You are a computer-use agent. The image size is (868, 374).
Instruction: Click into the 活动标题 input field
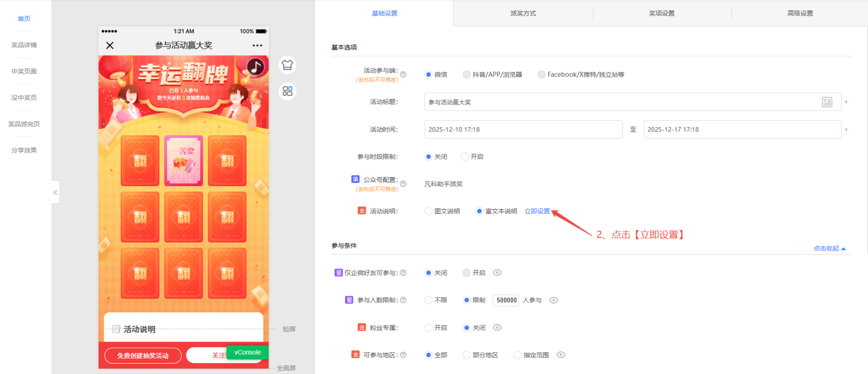point(633,102)
